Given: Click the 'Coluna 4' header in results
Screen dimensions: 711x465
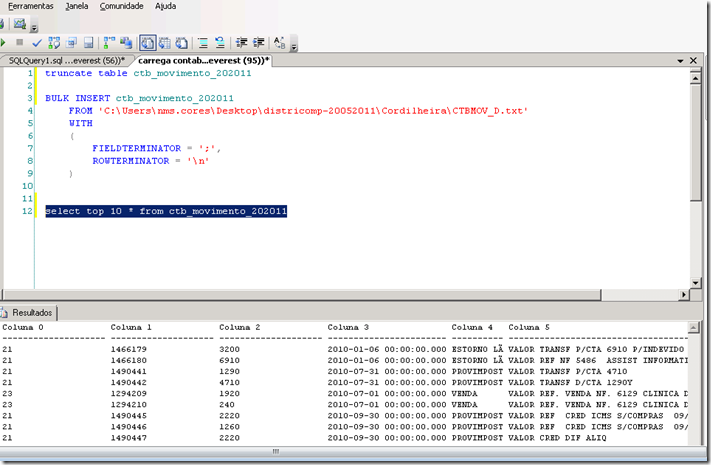Looking at the screenshot, I should (x=472, y=328).
